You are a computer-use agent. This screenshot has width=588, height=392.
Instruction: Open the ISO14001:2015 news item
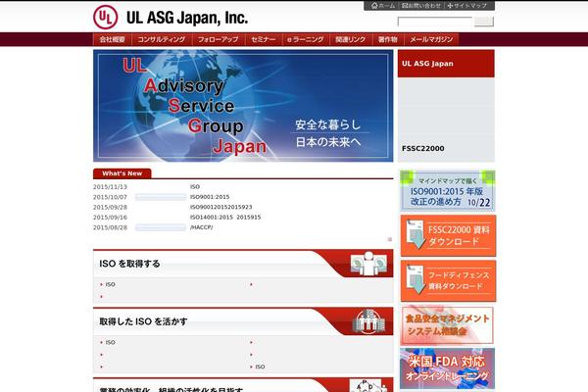(225, 218)
